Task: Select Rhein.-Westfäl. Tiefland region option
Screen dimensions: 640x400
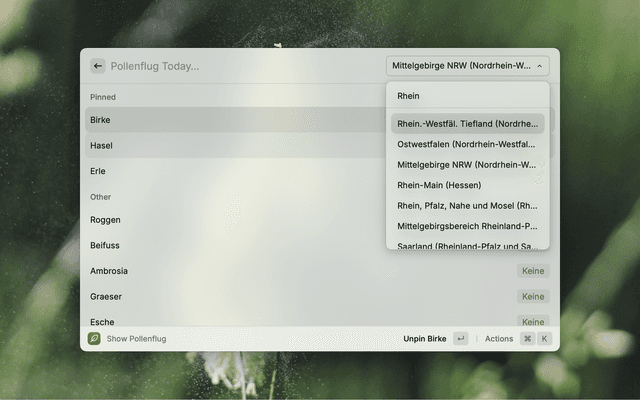Action: tap(467, 124)
